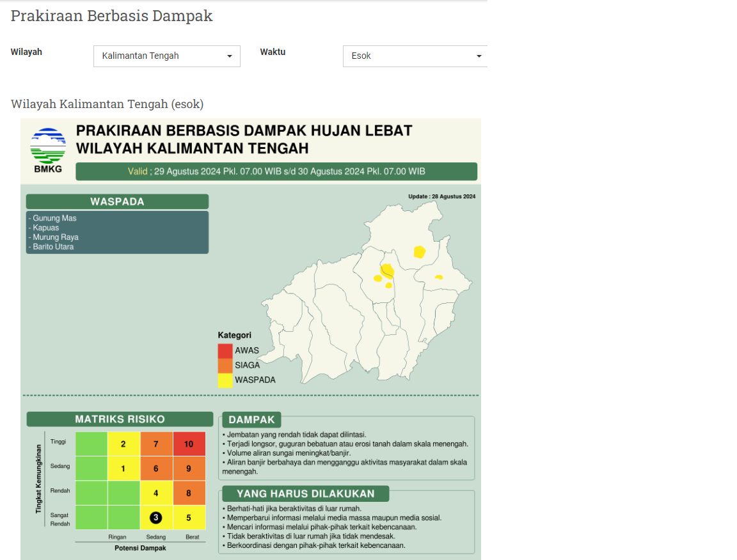
Task: Click the 'Prakiraan Berbasis Dampak' page heading
Action: [112, 16]
